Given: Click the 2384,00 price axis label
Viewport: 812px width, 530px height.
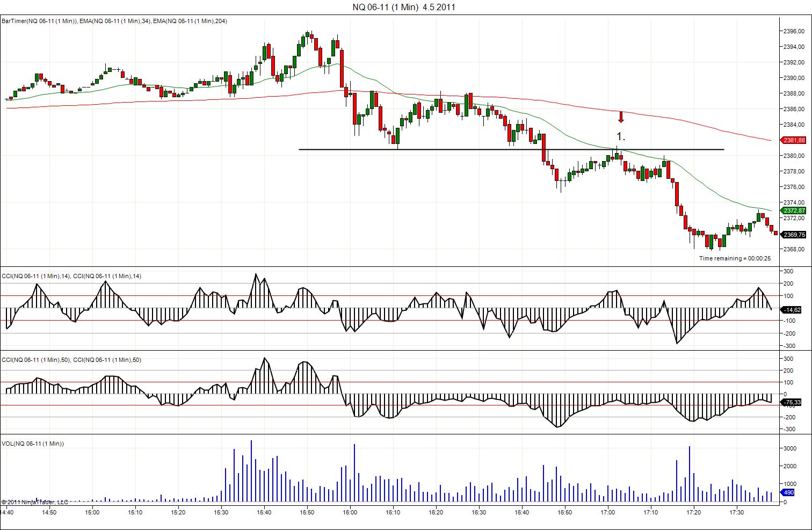Looking at the screenshot, I should pos(794,125).
